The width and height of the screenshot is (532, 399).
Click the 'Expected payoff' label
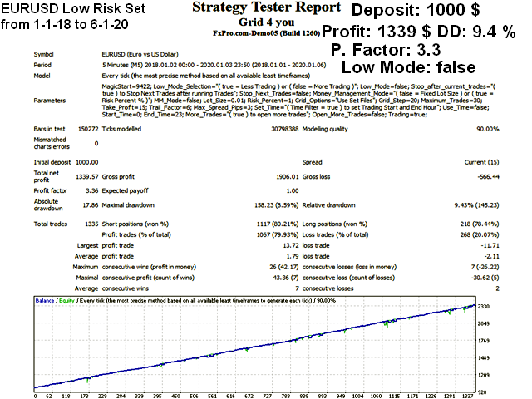point(126,190)
